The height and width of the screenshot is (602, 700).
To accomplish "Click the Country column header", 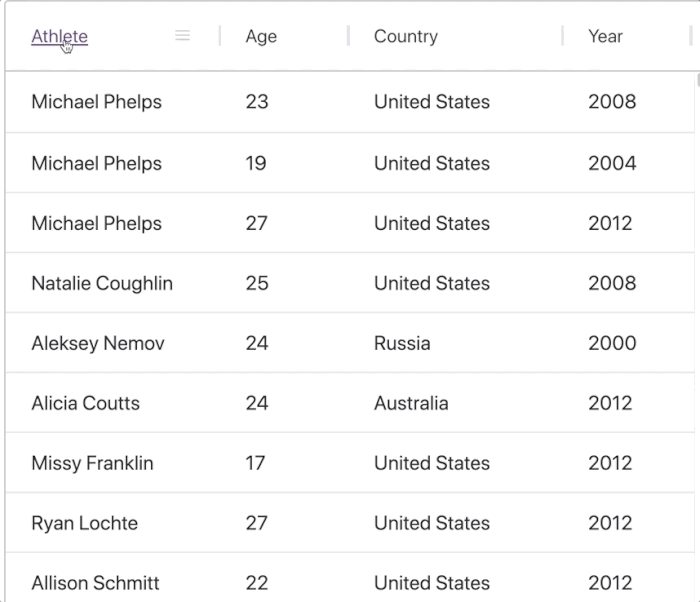I will tap(405, 37).
